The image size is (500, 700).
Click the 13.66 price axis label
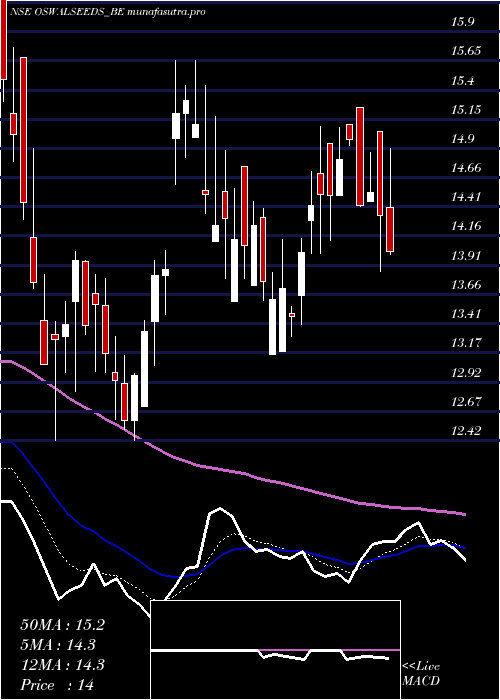pyautogui.click(x=466, y=285)
